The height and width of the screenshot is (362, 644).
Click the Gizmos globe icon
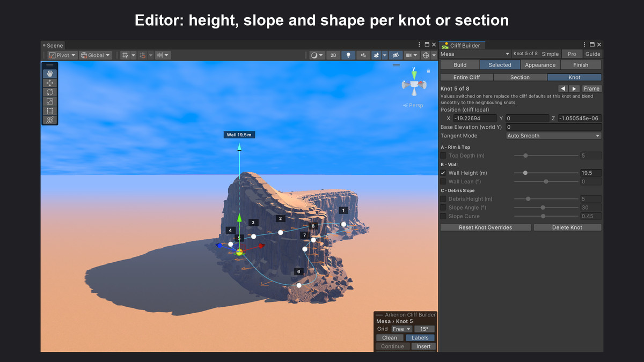click(426, 55)
